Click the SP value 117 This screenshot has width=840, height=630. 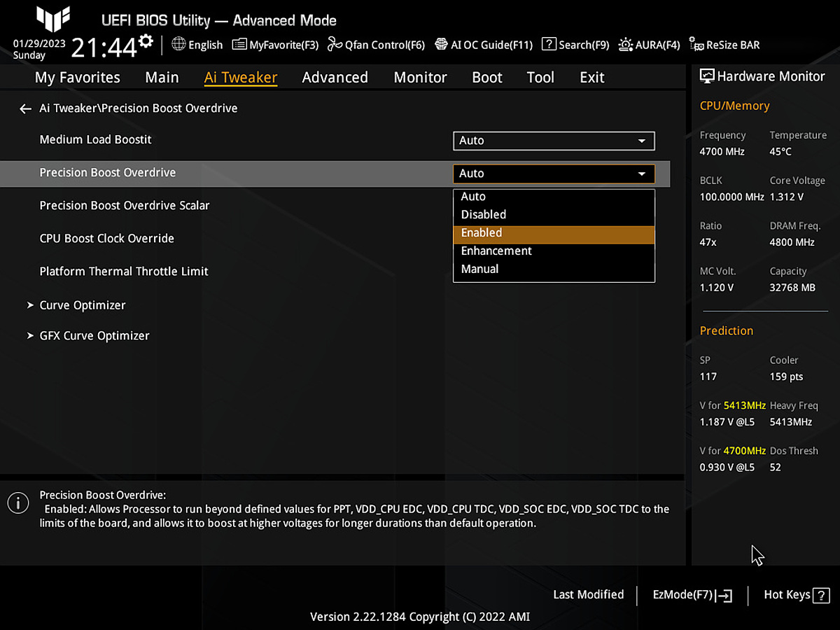click(708, 377)
